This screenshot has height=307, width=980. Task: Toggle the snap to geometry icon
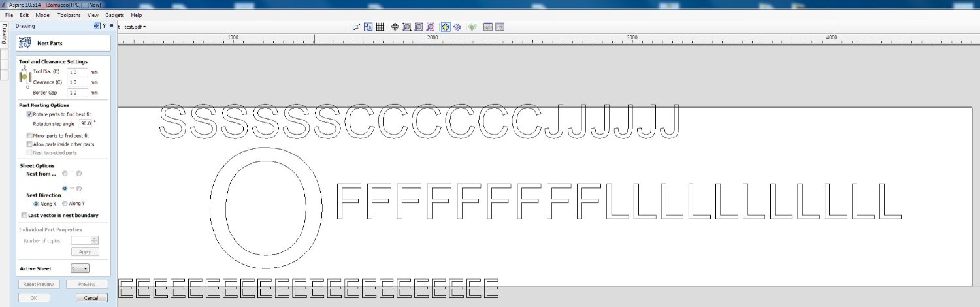point(356,27)
